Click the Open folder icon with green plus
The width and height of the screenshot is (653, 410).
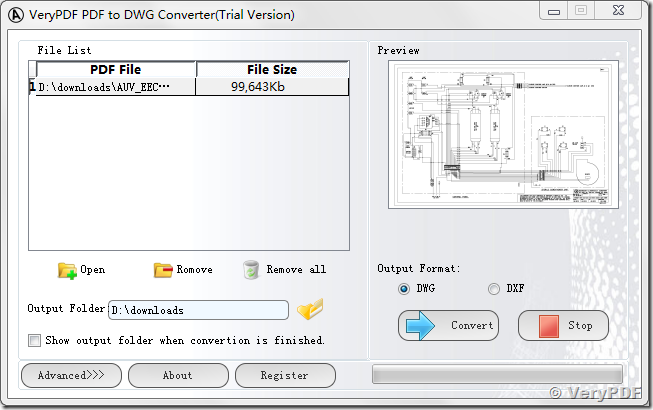point(67,271)
